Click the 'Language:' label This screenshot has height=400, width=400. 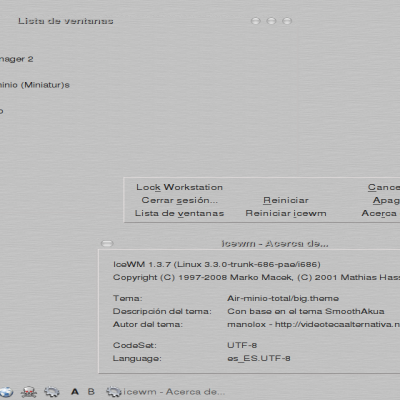tap(137, 359)
